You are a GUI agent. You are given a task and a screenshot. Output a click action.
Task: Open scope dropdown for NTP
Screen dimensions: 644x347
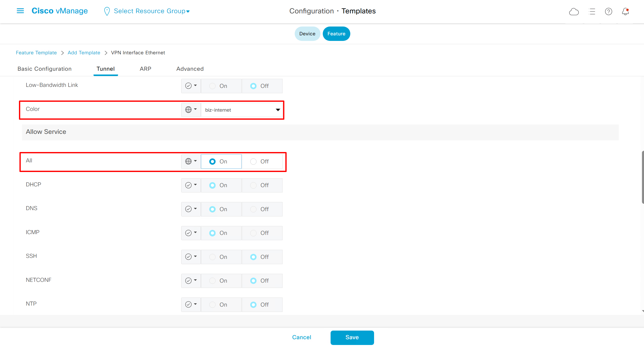pos(191,304)
